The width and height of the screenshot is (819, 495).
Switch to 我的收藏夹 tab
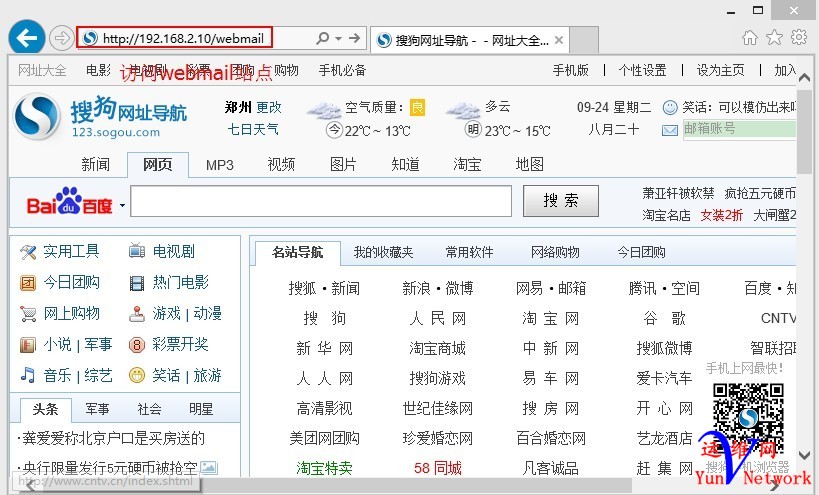coord(383,253)
